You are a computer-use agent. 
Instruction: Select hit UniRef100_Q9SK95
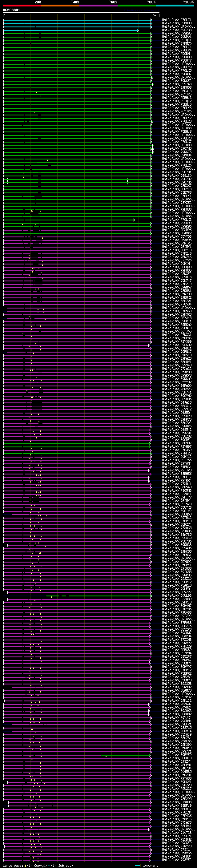tap(177, 33)
